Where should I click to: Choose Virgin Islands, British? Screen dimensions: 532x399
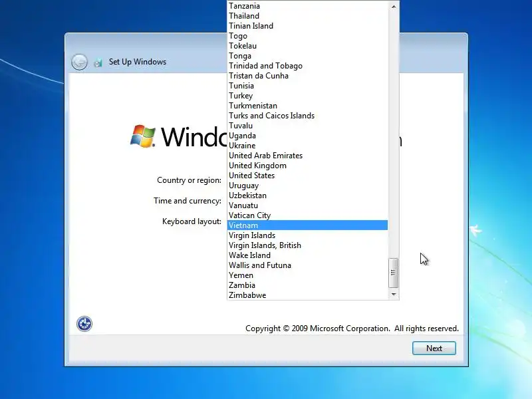pyautogui.click(x=307, y=245)
